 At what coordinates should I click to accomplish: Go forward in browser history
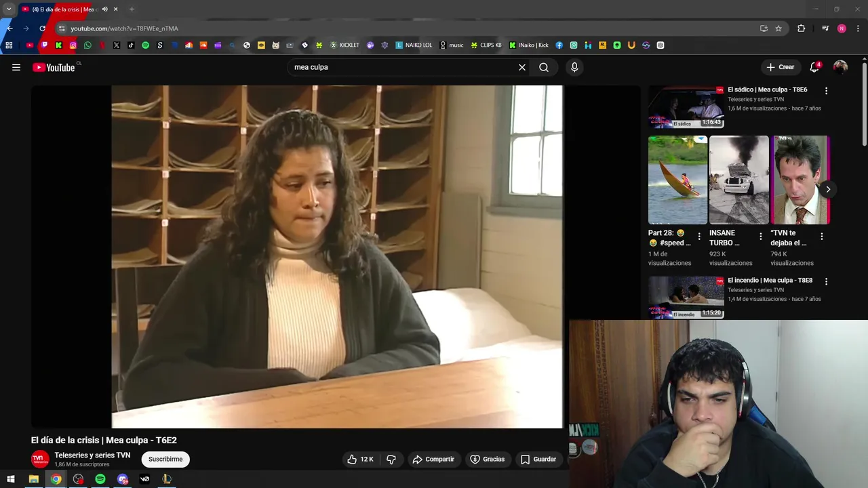coord(26,28)
